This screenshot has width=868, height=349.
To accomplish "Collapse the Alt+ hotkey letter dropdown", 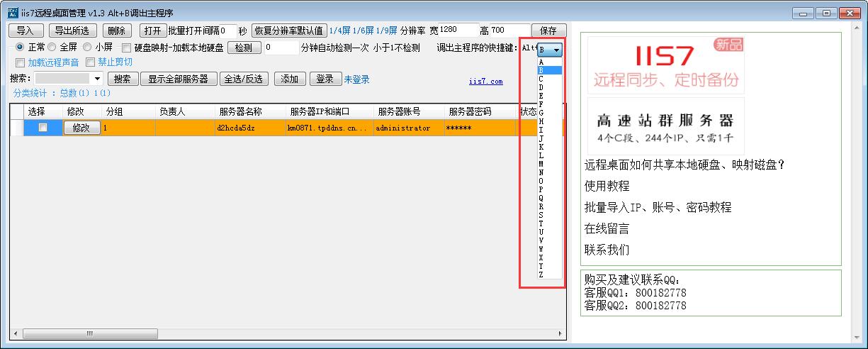I will (x=557, y=50).
